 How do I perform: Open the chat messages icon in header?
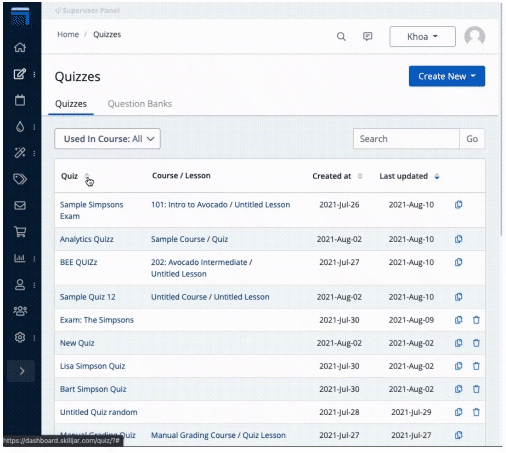(367, 36)
